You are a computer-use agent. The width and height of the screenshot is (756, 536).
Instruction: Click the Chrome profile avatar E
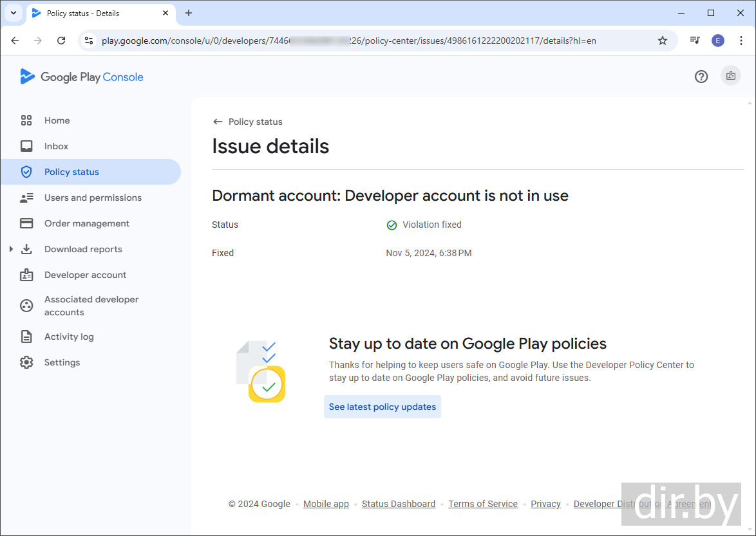click(x=717, y=41)
